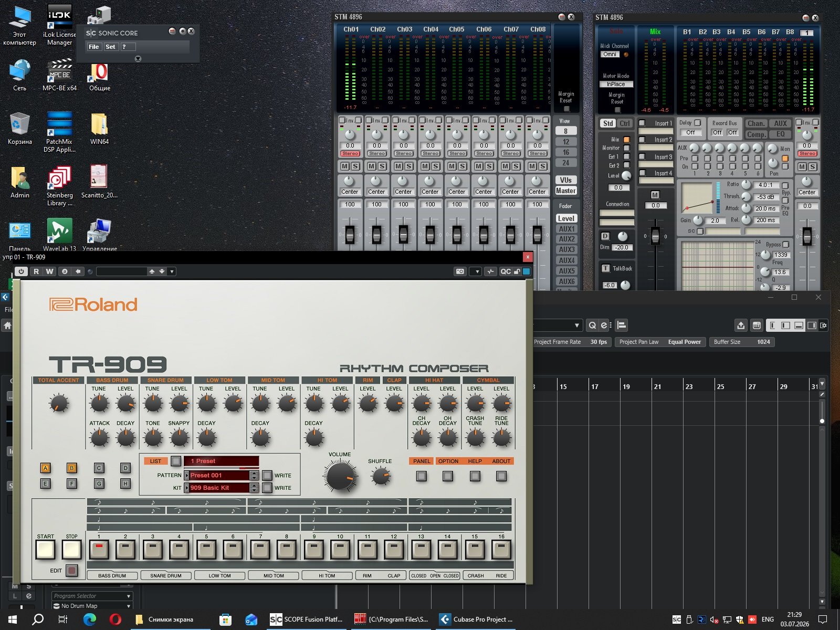Toggle the Mix source button in the STM master section

click(626, 140)
